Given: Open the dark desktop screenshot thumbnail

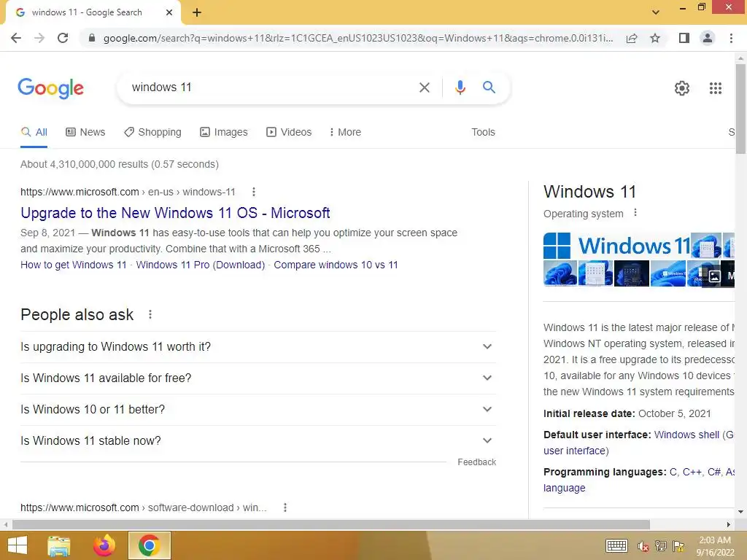Looking at the screenshot, I should pos(631,273).
